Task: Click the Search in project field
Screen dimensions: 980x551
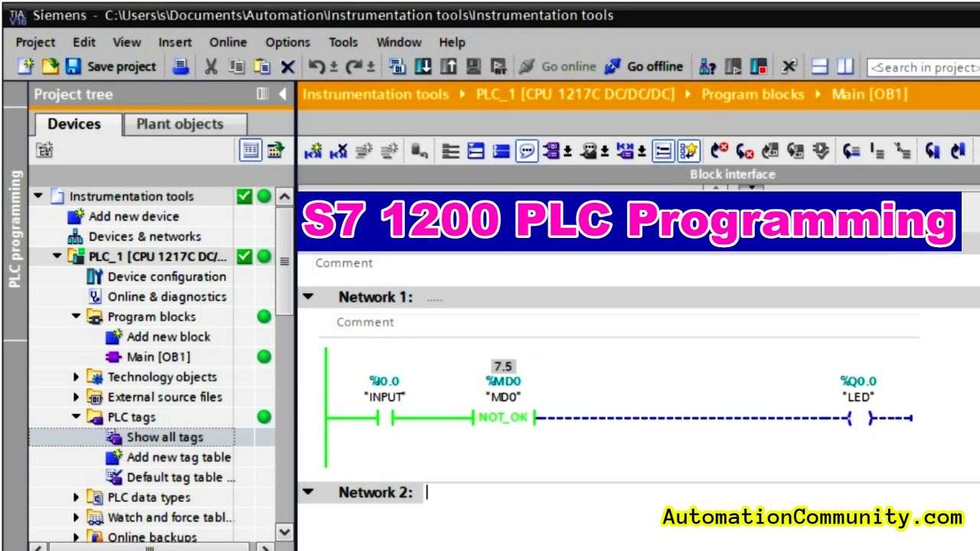Action: [x=923, y=67]
